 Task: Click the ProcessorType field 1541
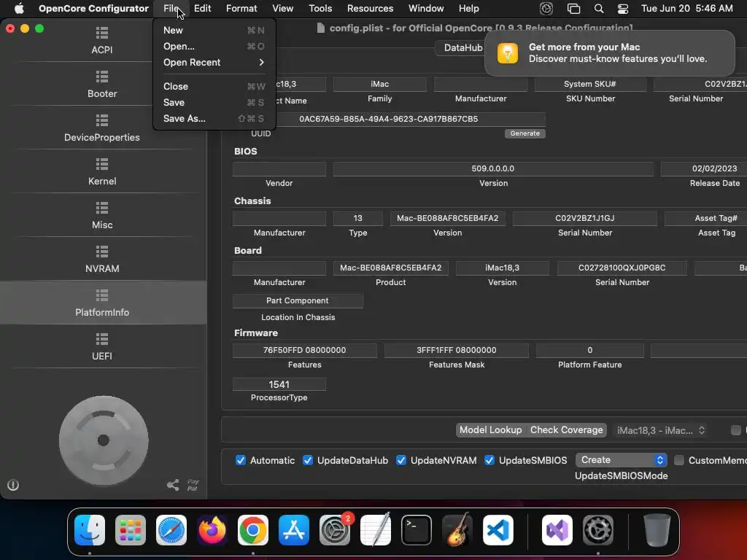point(279,384)
